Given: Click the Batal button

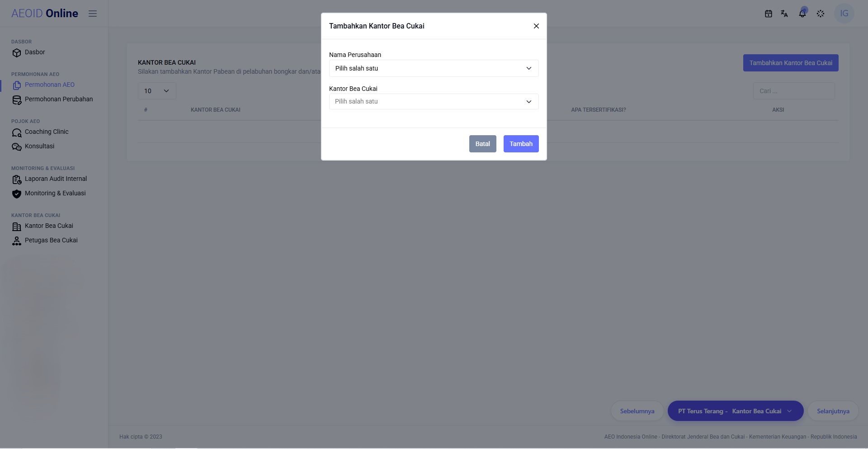Looking at the screenshot, I should click(482, 144).
